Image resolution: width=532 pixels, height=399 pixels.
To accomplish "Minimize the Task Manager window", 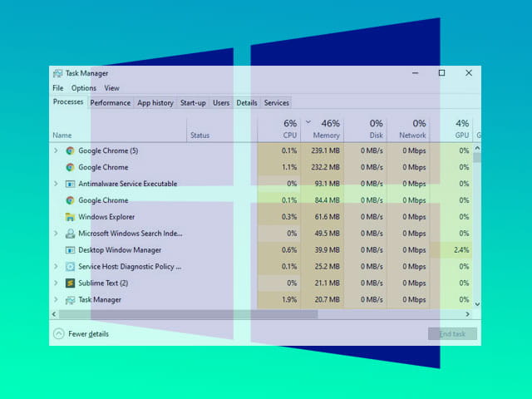I will (x=416, y=73).
